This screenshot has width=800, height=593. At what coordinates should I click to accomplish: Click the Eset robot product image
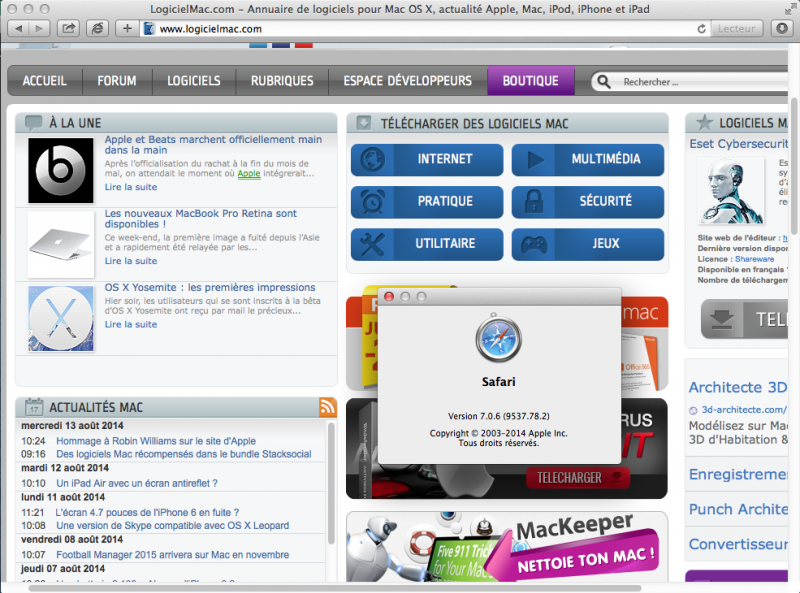(731, 191)
